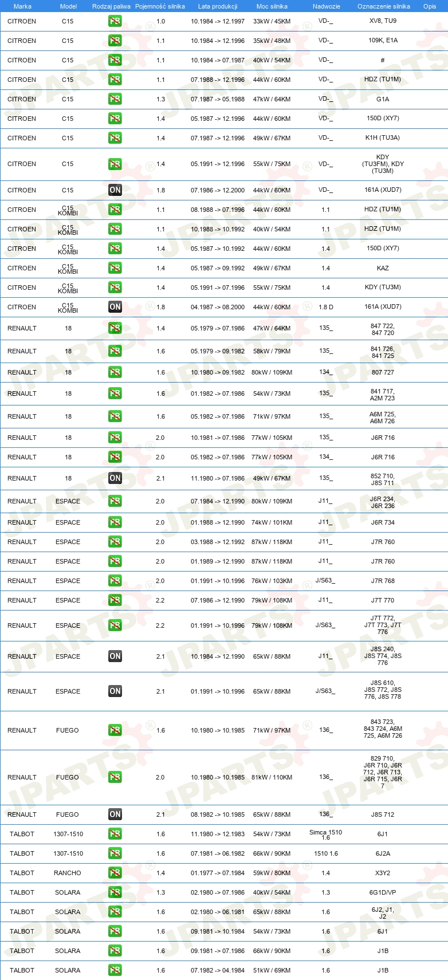Image resolution: width=448 pixels, height=980 pixels.
Task: Click the '58kW / 79KM' power cell
Action: pyautogui.click(x=272, y=351)
